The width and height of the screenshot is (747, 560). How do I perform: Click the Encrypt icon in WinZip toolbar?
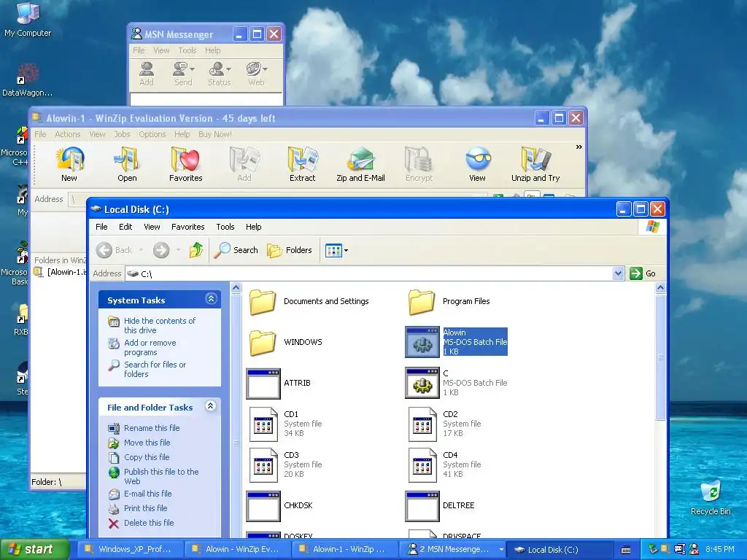pyautogui.click(x=419, y=164)
